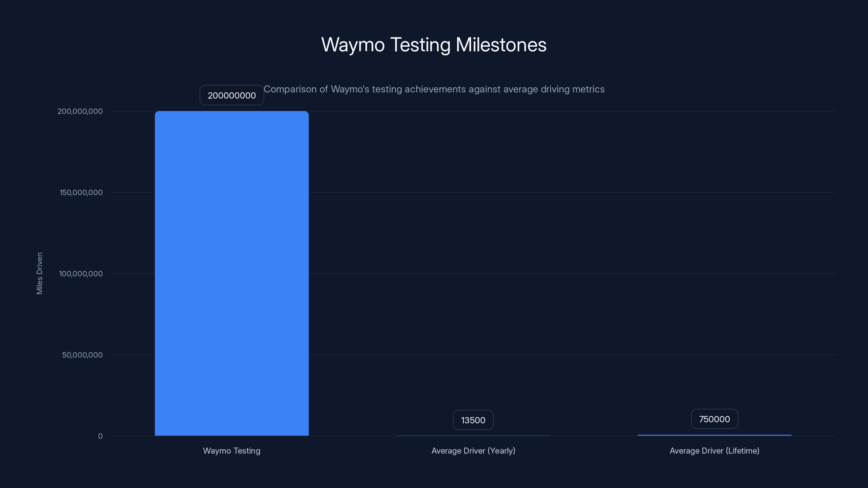This screenshot has height=488, width=868.
Task: Select the Average Driver (Lifetime) bar
Action: (714, 435)
